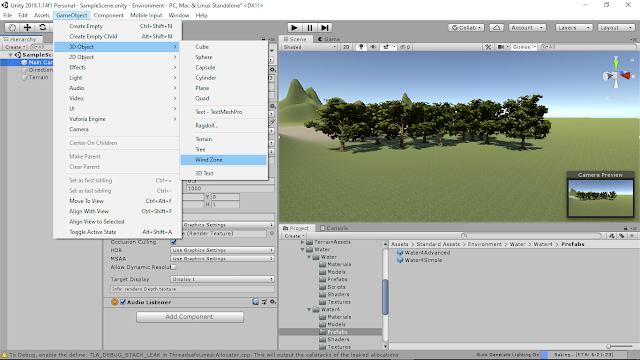
Task: Click the Pause button
Action: coord(309,27)
